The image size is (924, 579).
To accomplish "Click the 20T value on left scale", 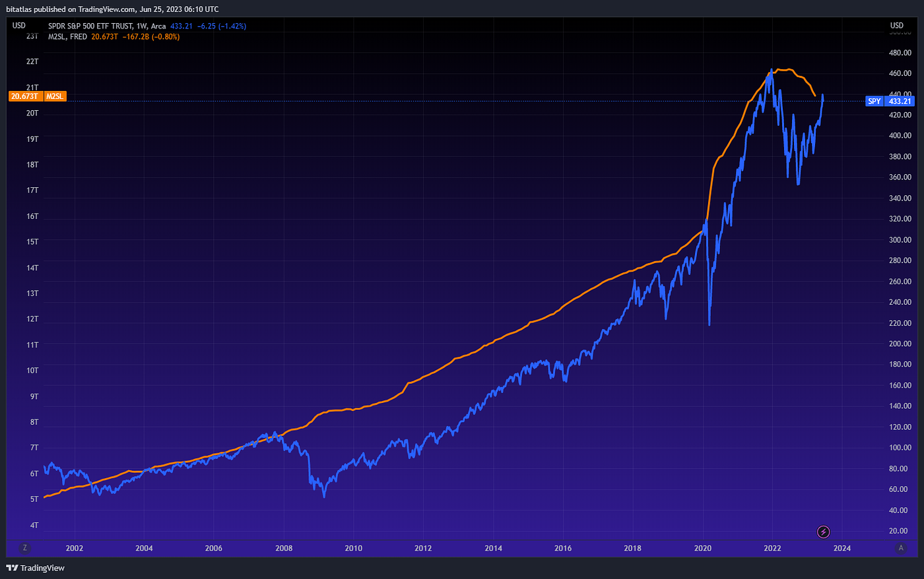I will point(32,113).
